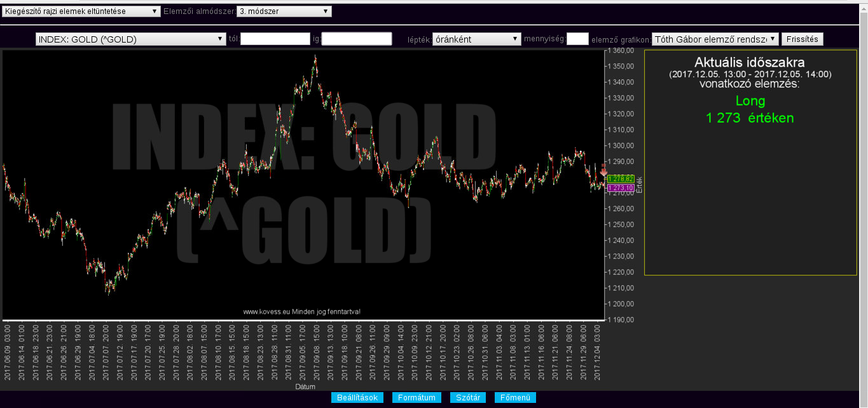Viewport: 868px width, 408px height.
Task: Click the purple 1 273,10 price tag
Action: pyautogui.click(x=620, y=188)
